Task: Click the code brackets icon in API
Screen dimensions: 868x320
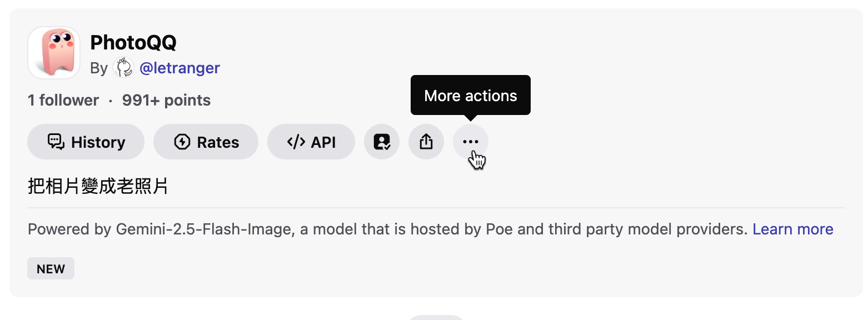Action: coord(296,142)
